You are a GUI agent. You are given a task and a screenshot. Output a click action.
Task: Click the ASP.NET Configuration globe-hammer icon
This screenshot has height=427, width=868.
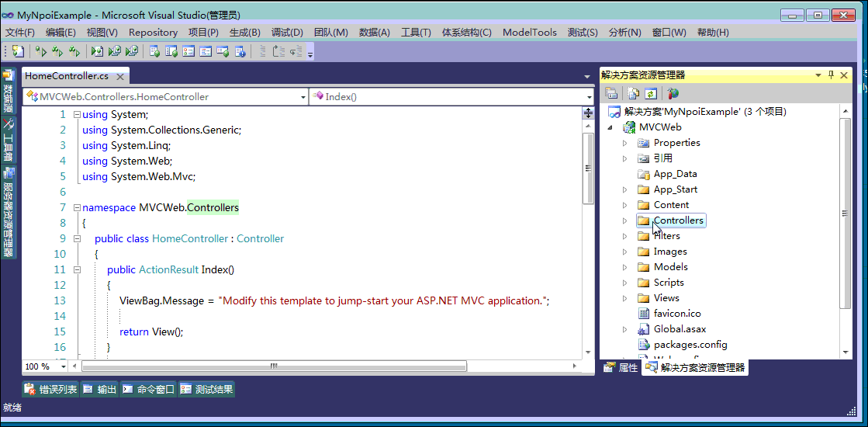click(x=673, y=93)
